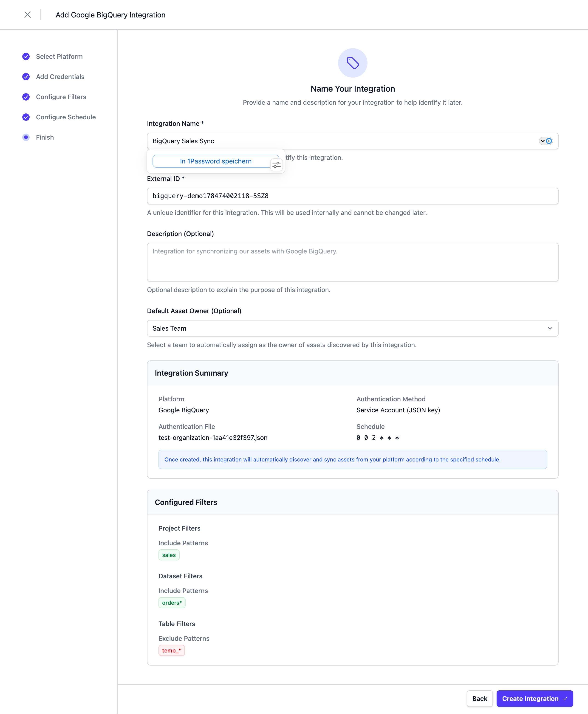Click the checkmark icon beside Select Platform
Screen dimensions: 588x714
(26, 56)
